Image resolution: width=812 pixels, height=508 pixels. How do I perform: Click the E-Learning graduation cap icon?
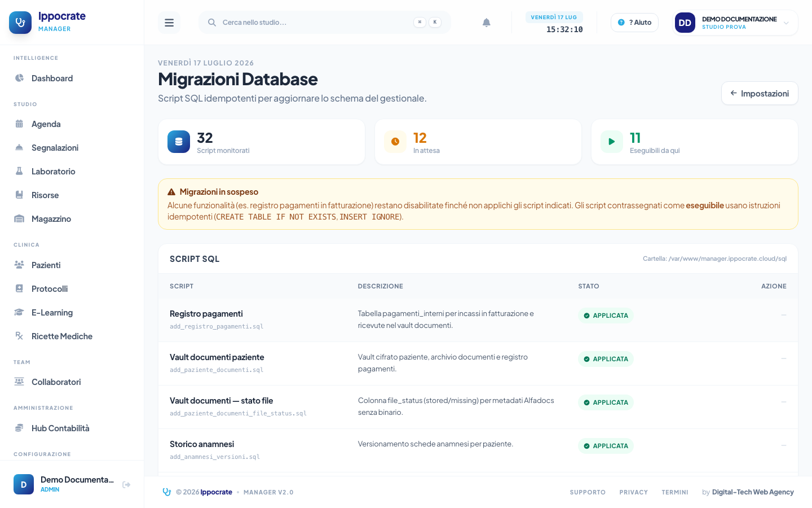[x=19, y=312]
